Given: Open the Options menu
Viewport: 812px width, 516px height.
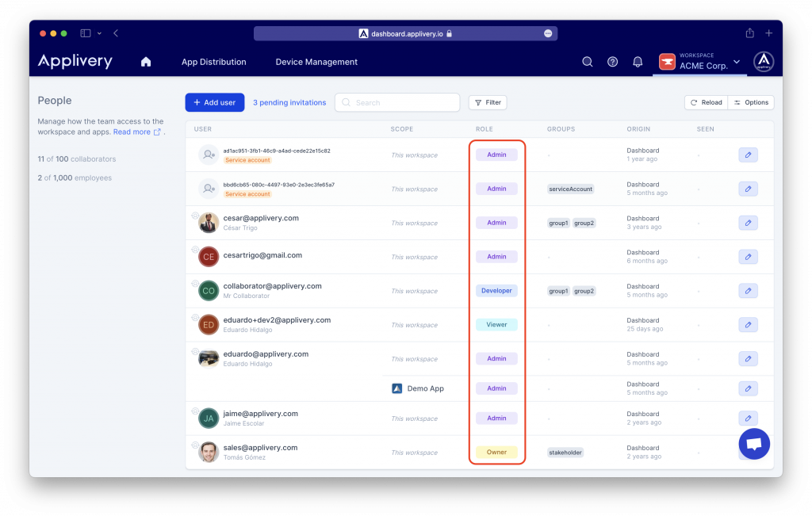Looking at the screenshot, I should 751,102.
